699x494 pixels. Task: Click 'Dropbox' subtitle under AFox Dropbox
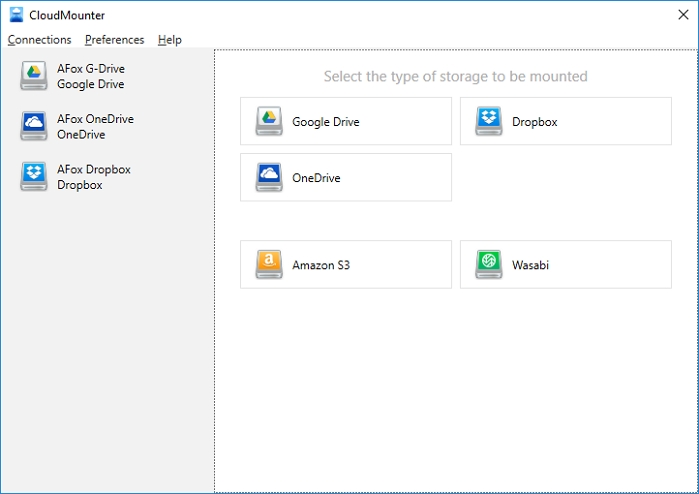80,185
